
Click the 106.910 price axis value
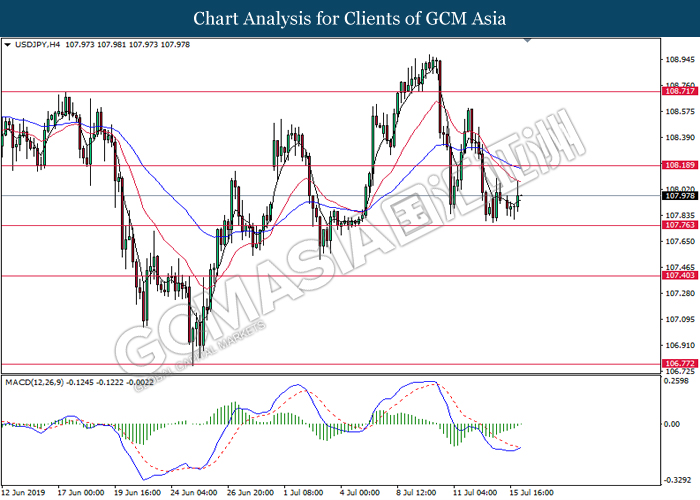(680, 346)
